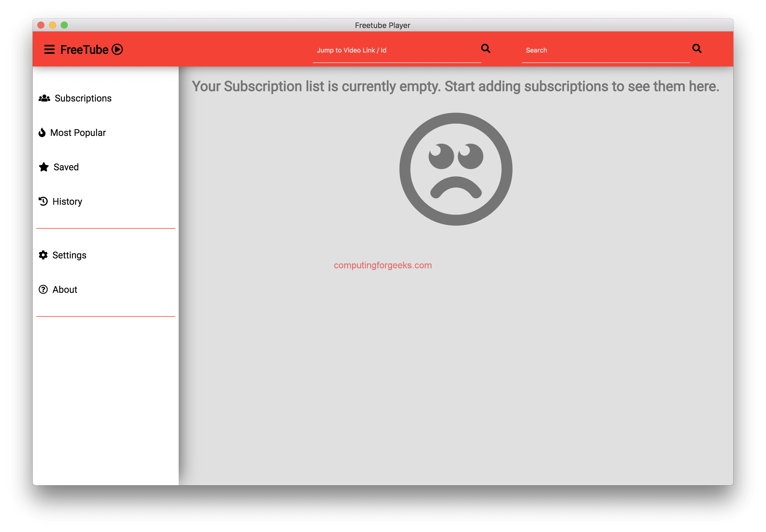The width and height of the screenshot is (766, 532).
Task: Toggle the hamburger menu icon
Action: (x=49, y=50)
